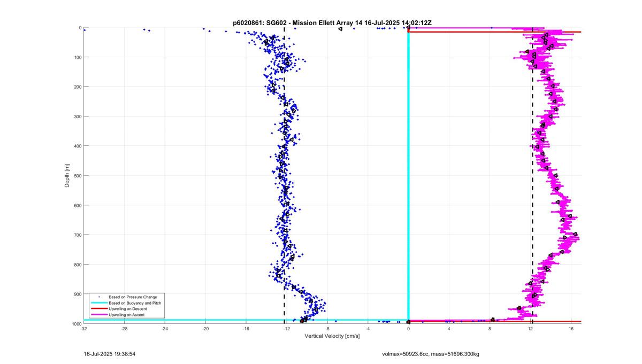This screenshot has height=364, width=642.
Task: Click the -8 tick label on velocity axis
Action: 327,329
